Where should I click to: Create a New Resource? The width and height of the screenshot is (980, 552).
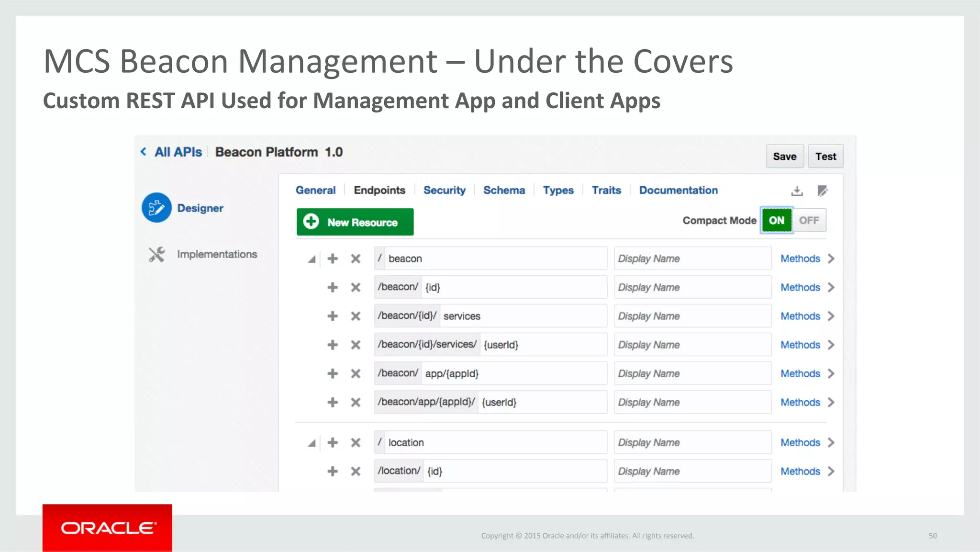[355, 222]
